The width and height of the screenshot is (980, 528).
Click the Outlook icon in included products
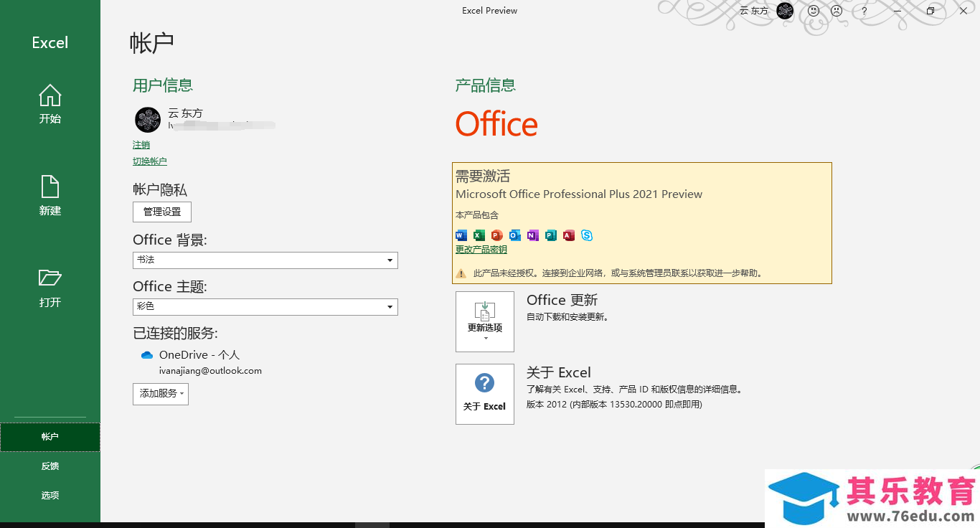[515, 235]
